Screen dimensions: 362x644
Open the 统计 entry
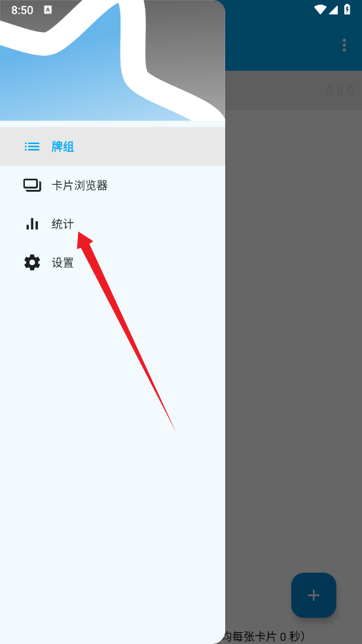point(63,224)
